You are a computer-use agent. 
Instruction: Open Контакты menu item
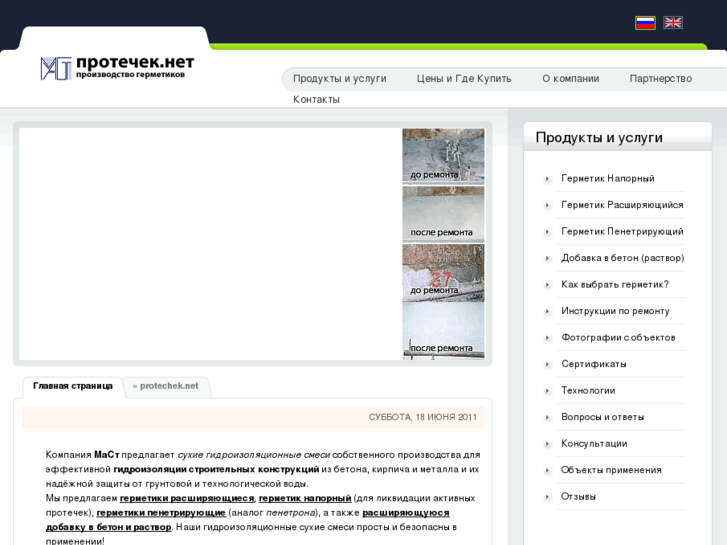tap(316, 99)
